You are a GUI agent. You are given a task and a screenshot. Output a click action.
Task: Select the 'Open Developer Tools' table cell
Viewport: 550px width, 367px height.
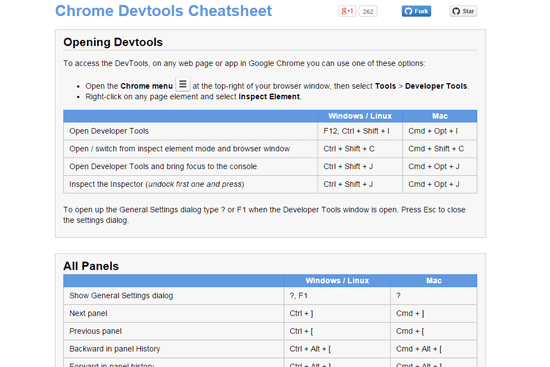[190, 131]
